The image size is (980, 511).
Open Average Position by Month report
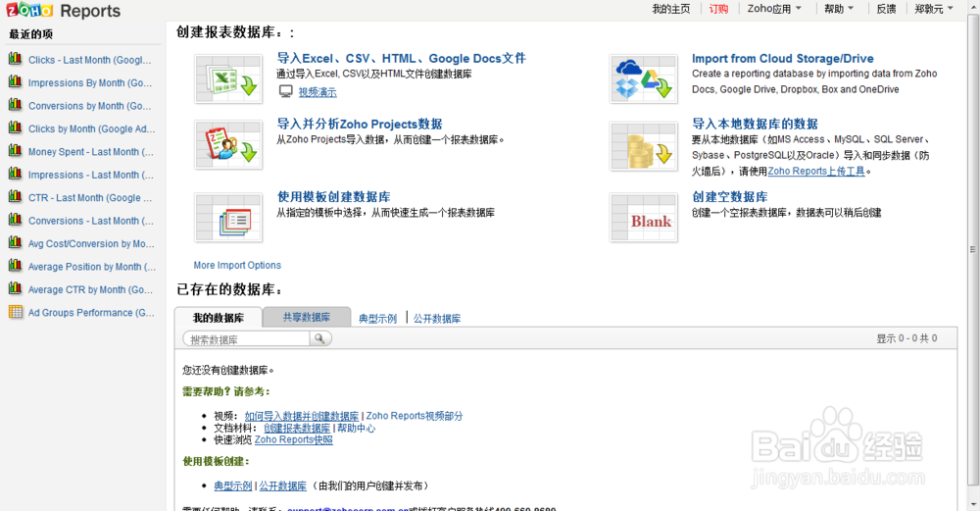[x=92, y=267]
